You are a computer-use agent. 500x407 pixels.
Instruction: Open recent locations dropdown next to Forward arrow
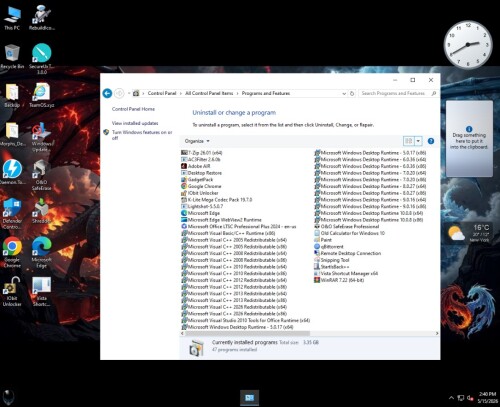129,93
